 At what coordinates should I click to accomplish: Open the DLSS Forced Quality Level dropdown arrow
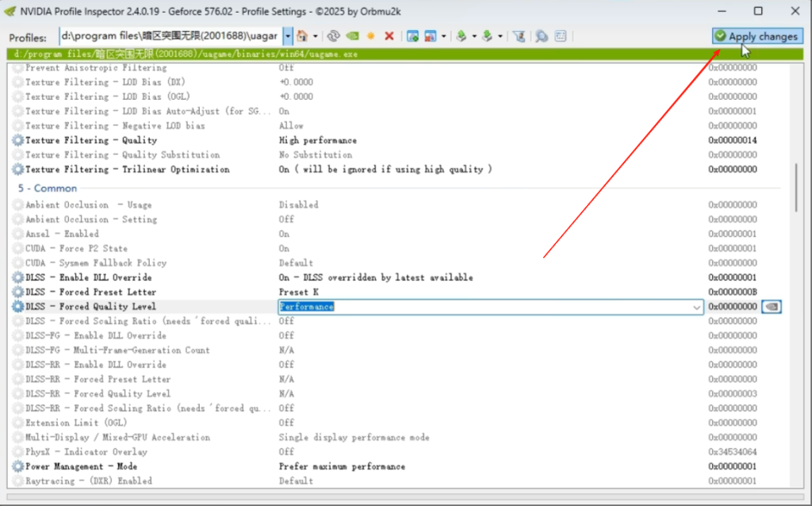696,307
